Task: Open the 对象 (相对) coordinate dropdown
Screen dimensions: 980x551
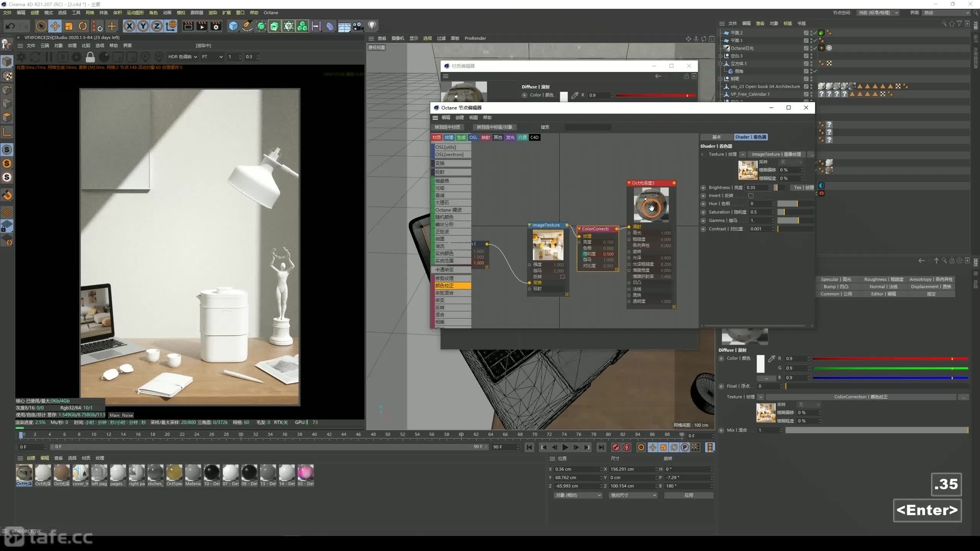Action: [x=578, y=495]
